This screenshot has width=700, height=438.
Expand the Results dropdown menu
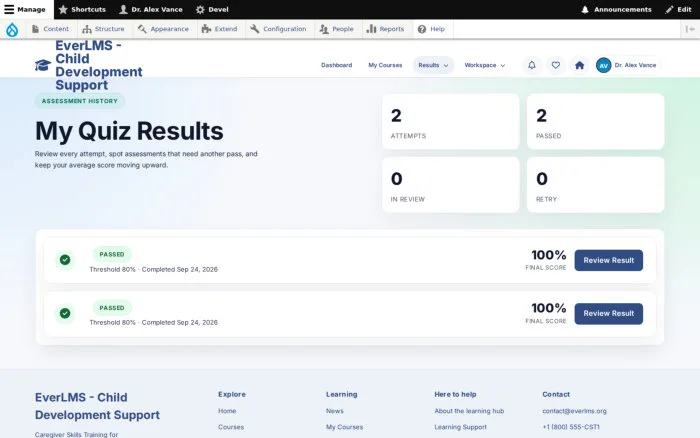433,65
